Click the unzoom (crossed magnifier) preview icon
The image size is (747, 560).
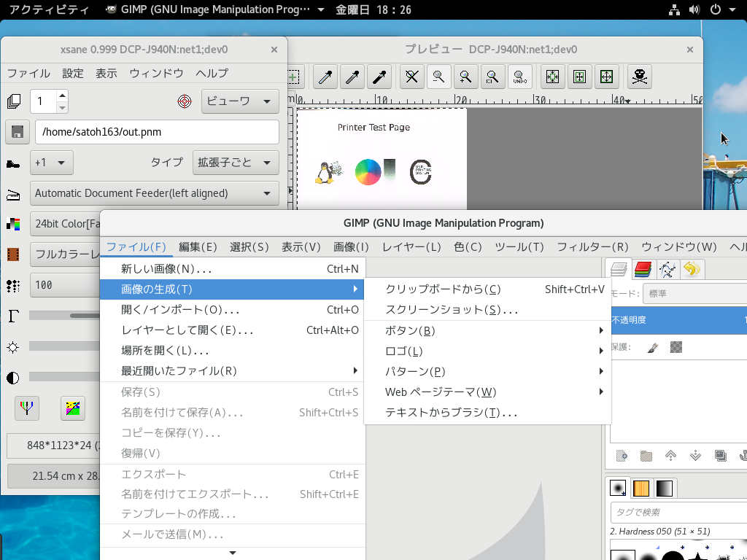412,77
